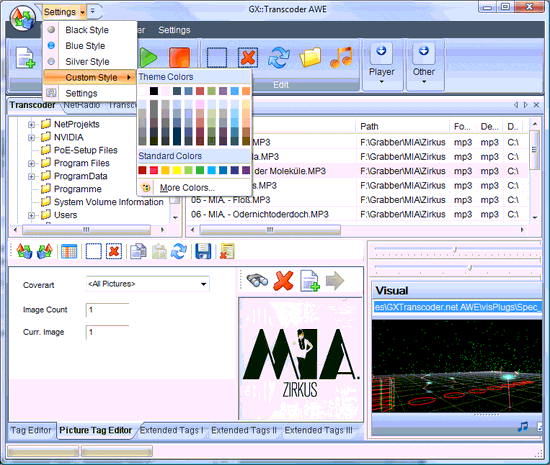
Task: Expand the Program Files tree folder
Action: (x=31, y=163)
